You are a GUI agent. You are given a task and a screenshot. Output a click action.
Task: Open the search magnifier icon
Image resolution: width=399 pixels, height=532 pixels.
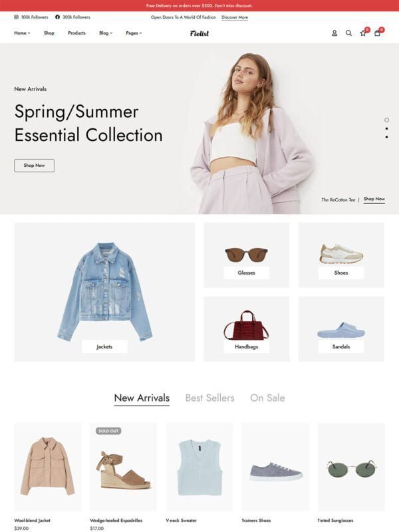pos(348,33)
